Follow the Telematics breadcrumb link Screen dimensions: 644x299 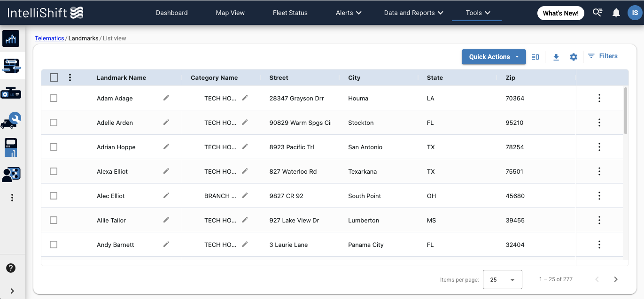tap(49, 38)
